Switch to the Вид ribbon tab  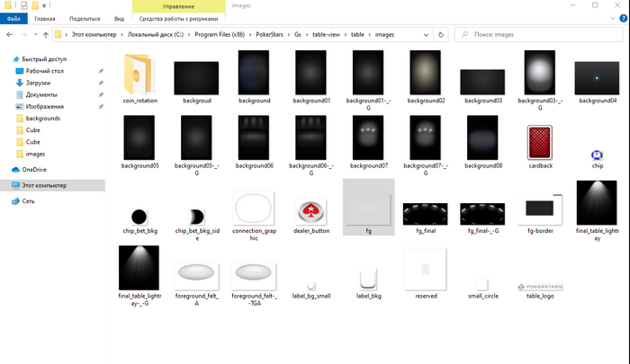coord(119,19)
